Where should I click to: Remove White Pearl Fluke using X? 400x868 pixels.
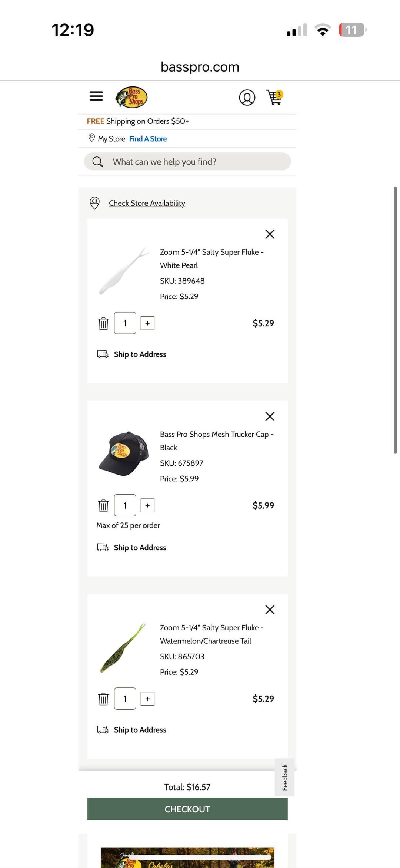coord(270,234)
